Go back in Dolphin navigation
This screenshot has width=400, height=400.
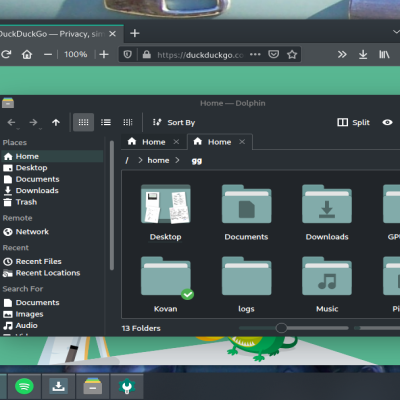tap(11, 123)
